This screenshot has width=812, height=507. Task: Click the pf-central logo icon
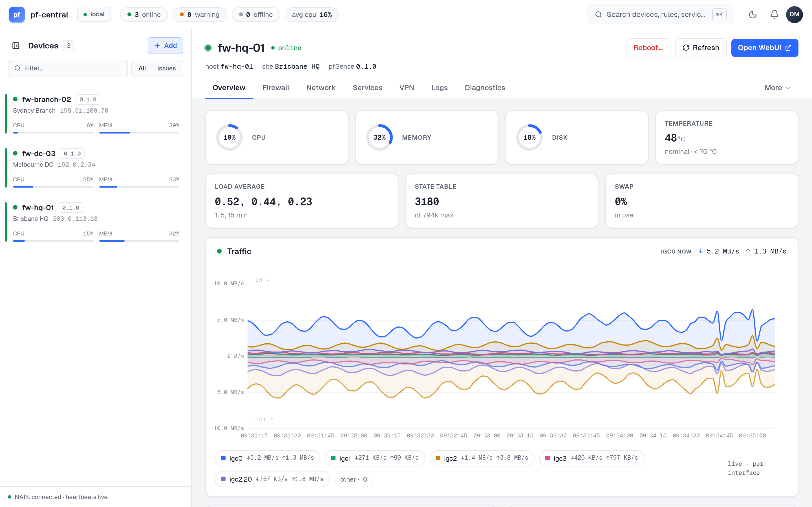tap(17, 14)
